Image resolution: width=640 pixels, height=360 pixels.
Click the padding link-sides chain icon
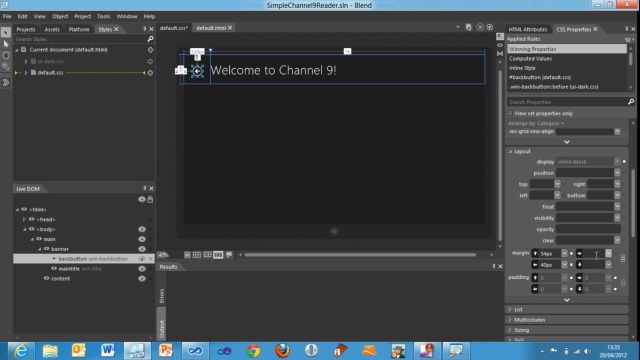coord(623,283)
